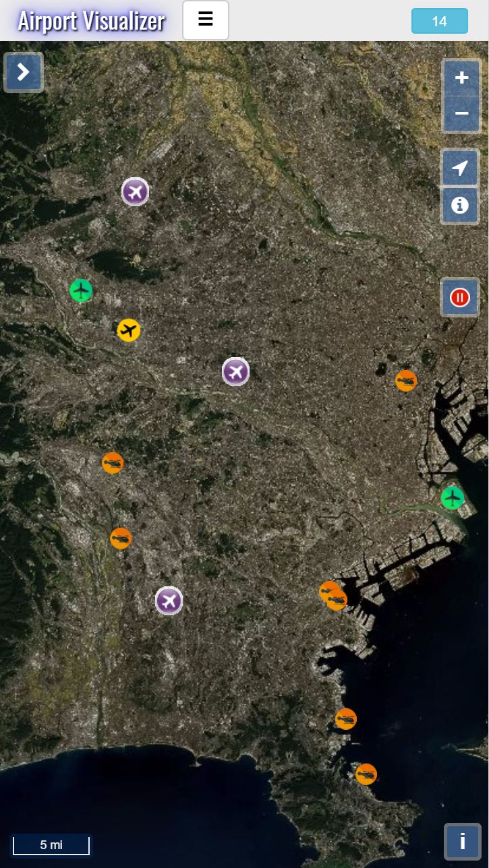
Task: Select the green airplane marker in the west
Action: pyautogui.click(x=81, y=291)
